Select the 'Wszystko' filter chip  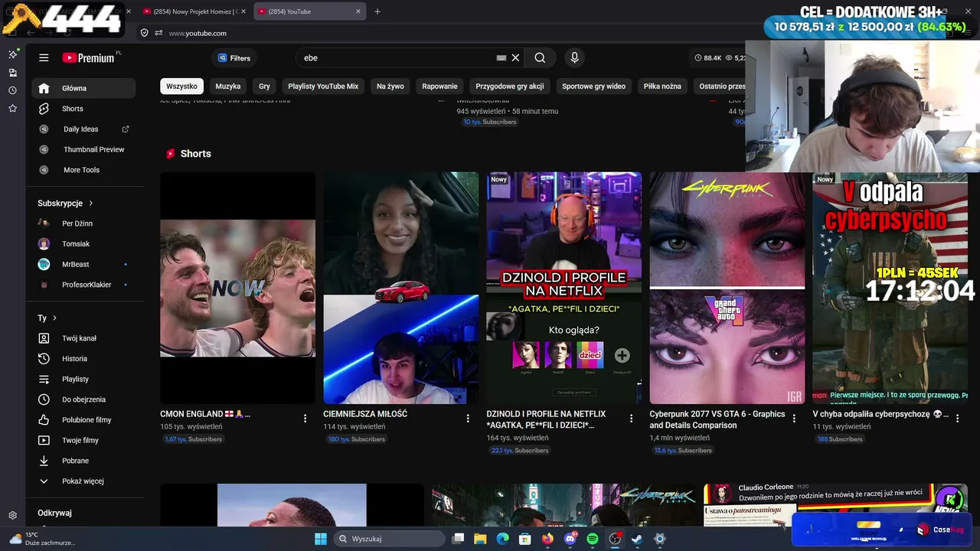181,86
